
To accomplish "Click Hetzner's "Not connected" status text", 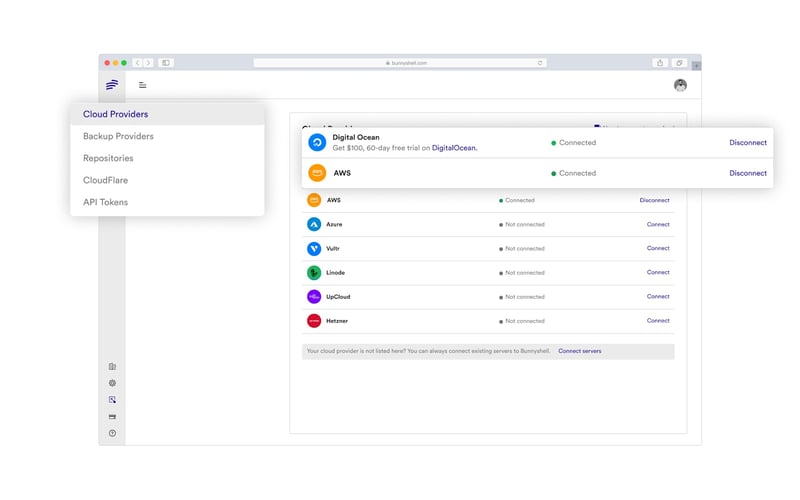I will [524, 321].
